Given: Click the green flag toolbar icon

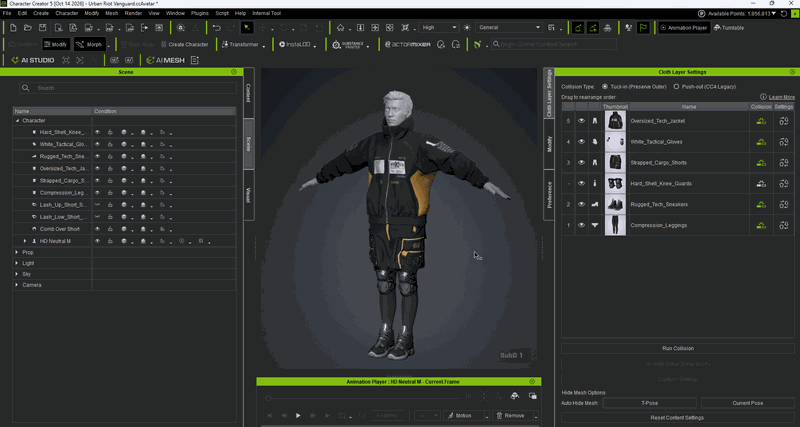Looking at the screenshot, I should [x=643, y=28].
